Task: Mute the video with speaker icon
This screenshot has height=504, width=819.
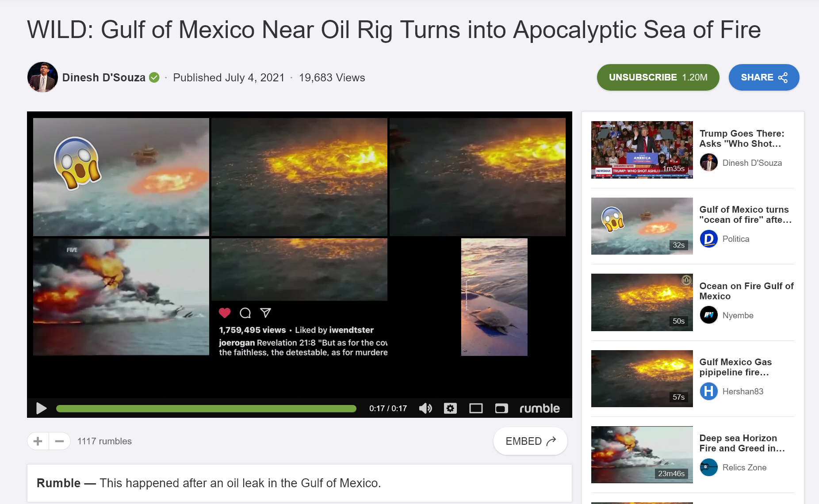Action: [x=425, y=408]
